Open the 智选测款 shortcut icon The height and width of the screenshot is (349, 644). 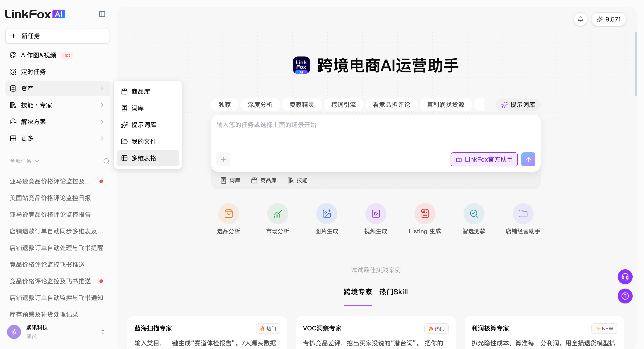pos(474,214)
